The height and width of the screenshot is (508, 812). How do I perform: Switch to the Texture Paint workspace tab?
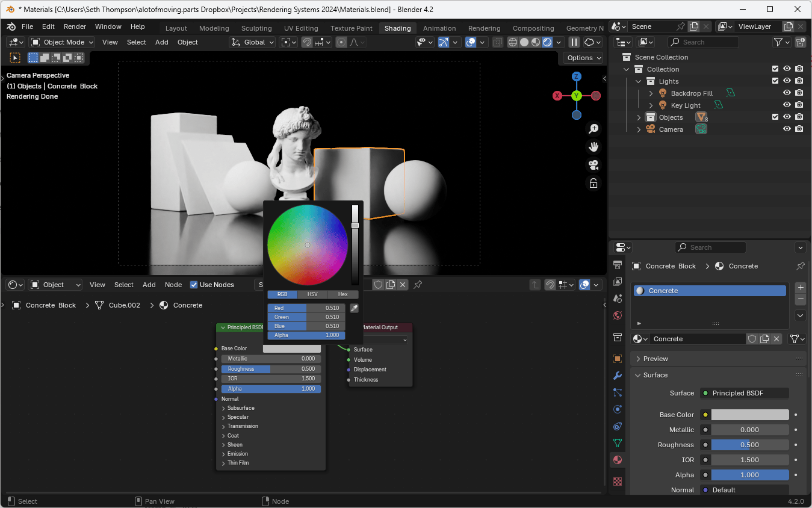pyautogui.click(x=352, y=28)
